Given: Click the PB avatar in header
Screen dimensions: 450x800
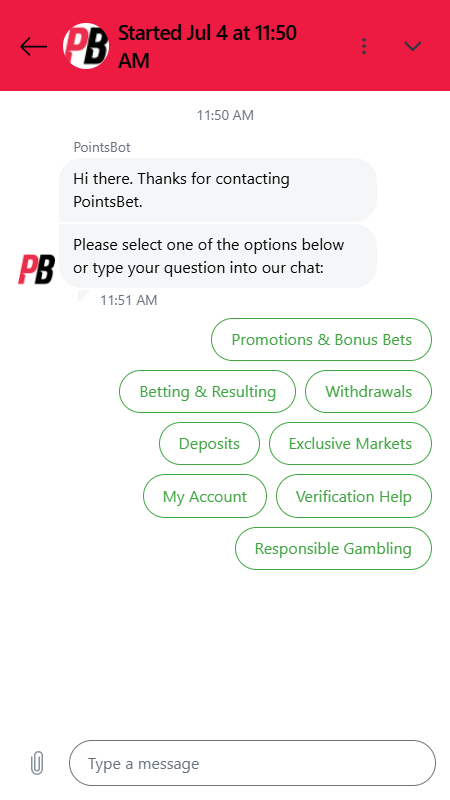Looking at the screenshot, I should click(86, 46).
